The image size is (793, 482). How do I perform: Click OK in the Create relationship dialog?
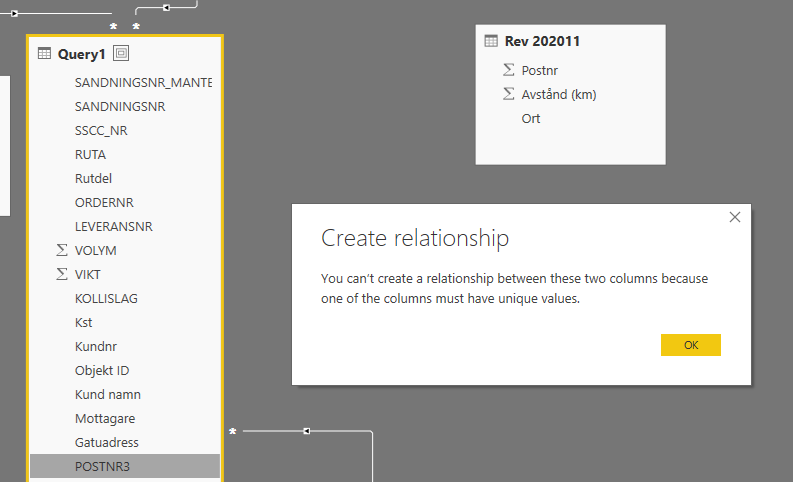click(690, 345)
